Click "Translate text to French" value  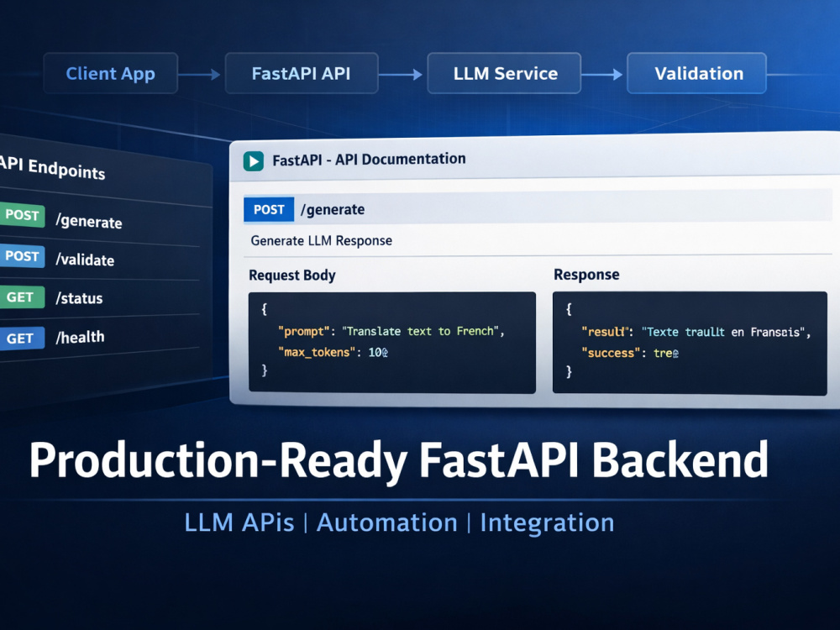point(421,331)
